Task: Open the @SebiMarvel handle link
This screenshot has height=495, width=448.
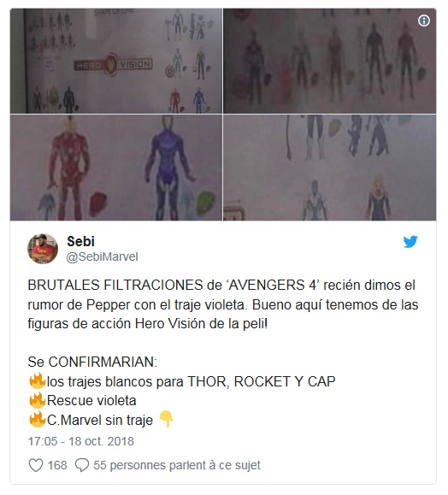Action: coord(102,256)
